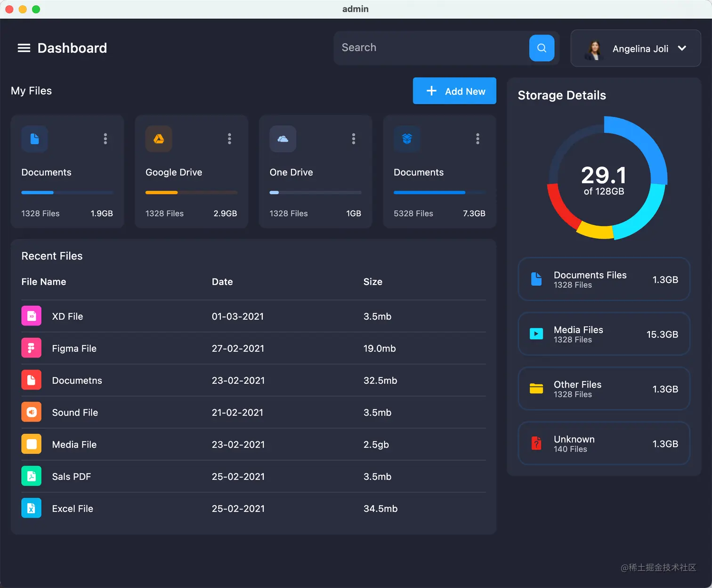Select the Sals PDF name text
This screenshot has width=712, height=588.
point(72,477)
